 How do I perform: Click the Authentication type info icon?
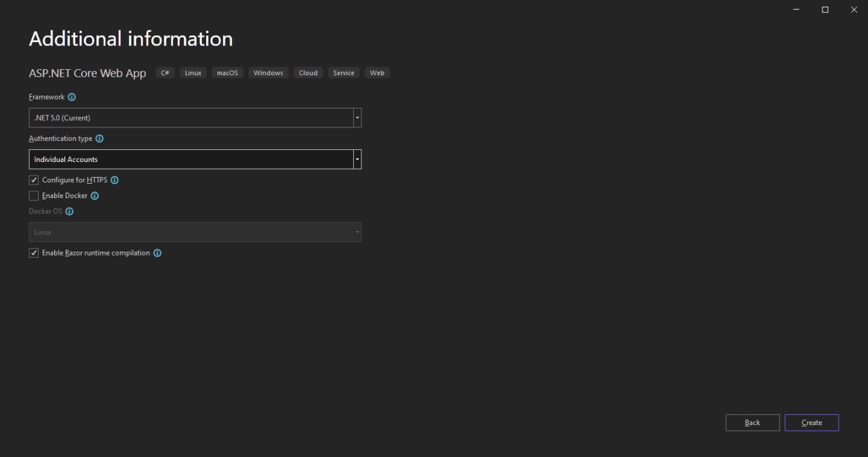point(100,138)
